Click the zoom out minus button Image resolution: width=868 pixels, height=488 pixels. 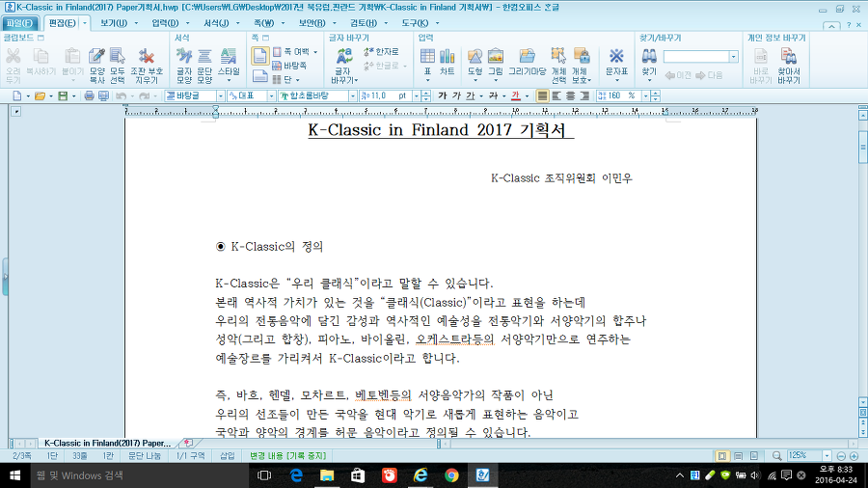(841, 456)
